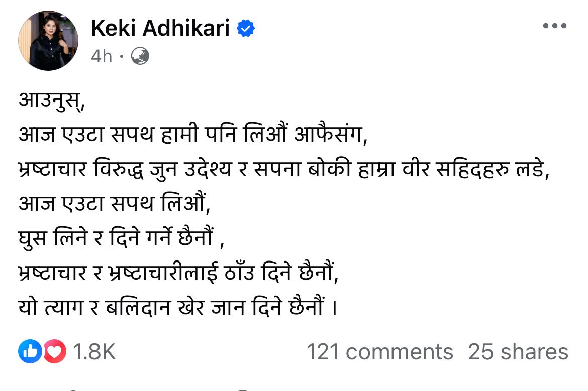Click the blue verified badge beside Keki Adhikari
This screenshot has width=588, height=391.
pos(246,29)
